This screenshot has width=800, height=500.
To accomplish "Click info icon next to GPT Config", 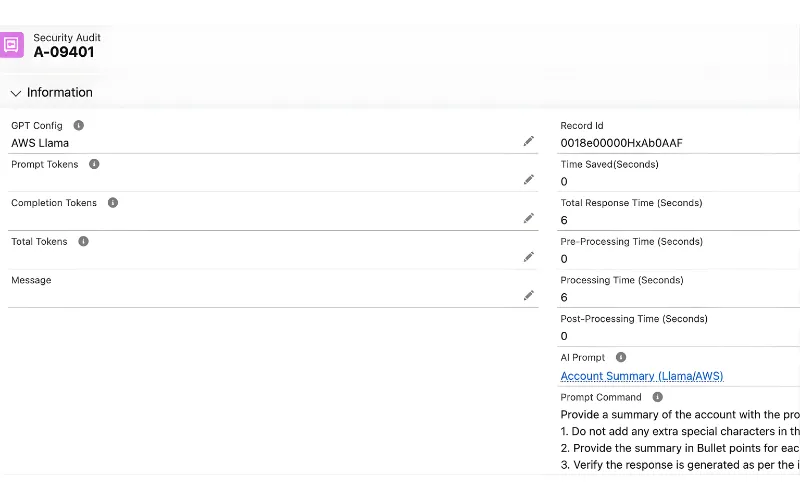I will coord(79,126).
